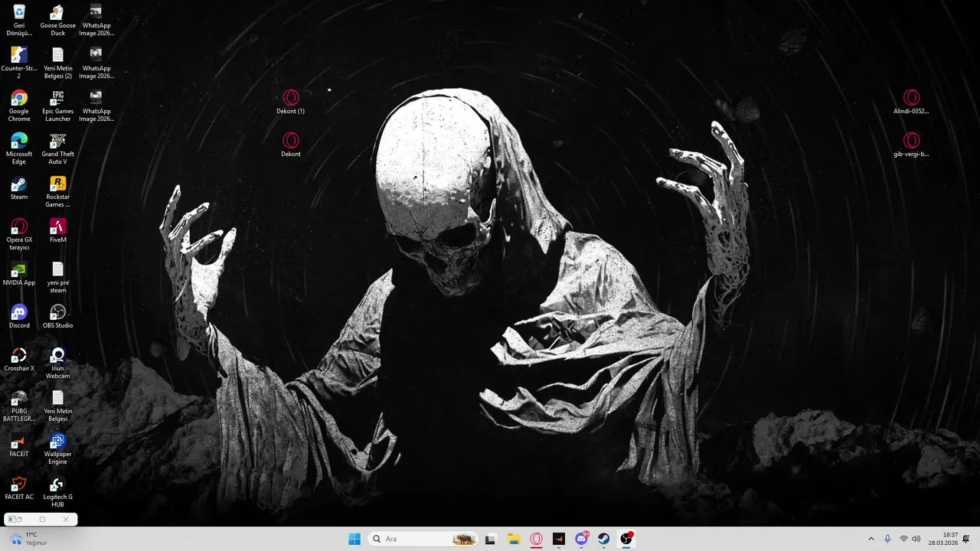Open the notification bell in taskbar
This screenshot has height=551, width=980.
tap(966, 539)
